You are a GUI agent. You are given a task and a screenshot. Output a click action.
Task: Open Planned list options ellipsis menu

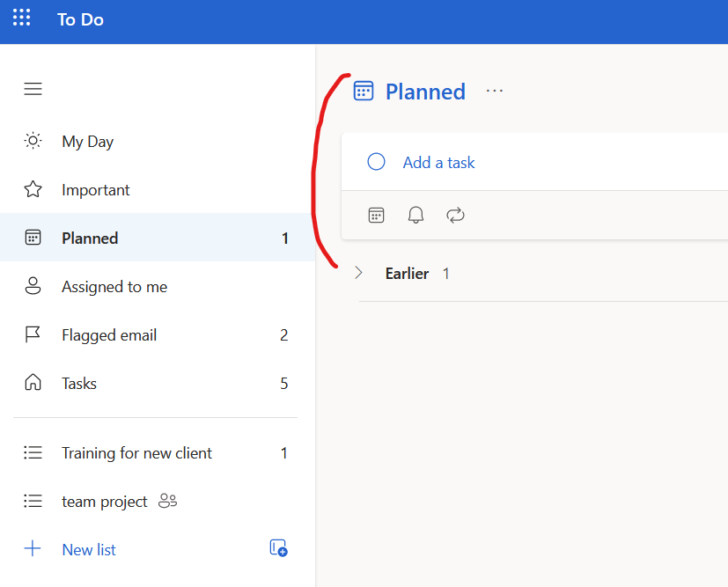coord(495,91)
